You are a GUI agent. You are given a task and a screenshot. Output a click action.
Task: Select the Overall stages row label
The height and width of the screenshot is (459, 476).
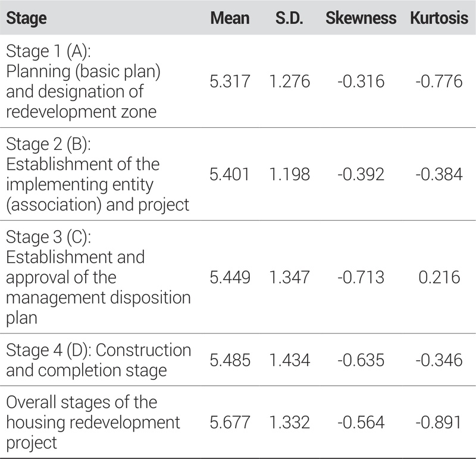pos(92,422)
